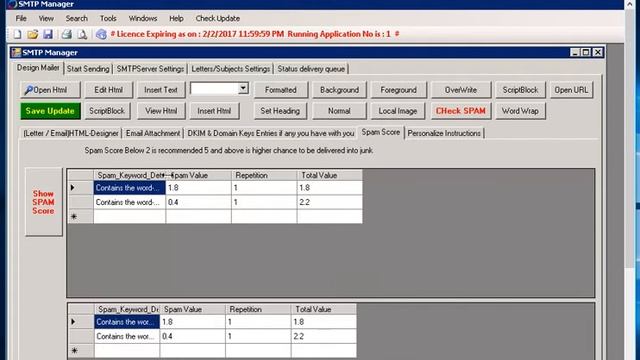Click the OverWrite button
Image resolution: width=640 pixels, height=360 pixels.
pos(461,90)
